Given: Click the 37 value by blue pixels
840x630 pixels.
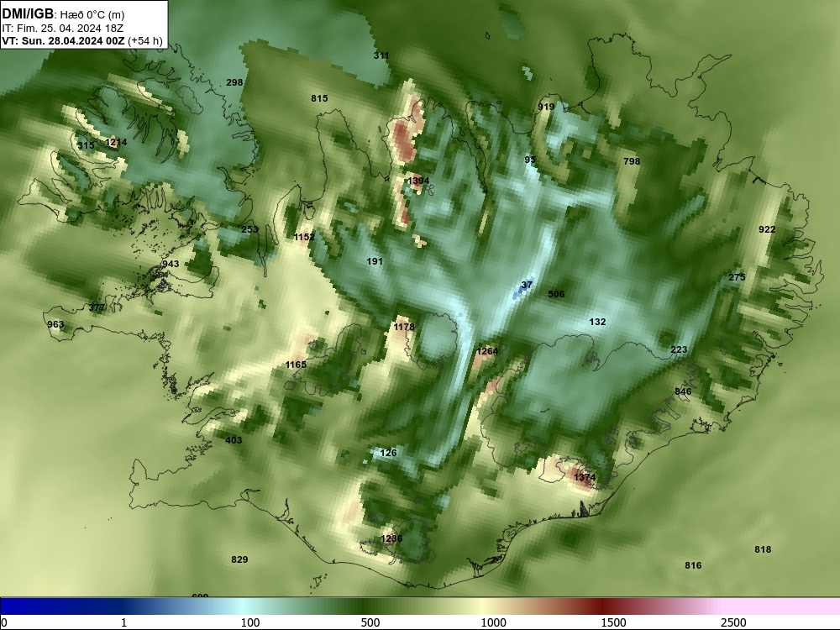Looking at the screenshot, I should pos(528,285).
